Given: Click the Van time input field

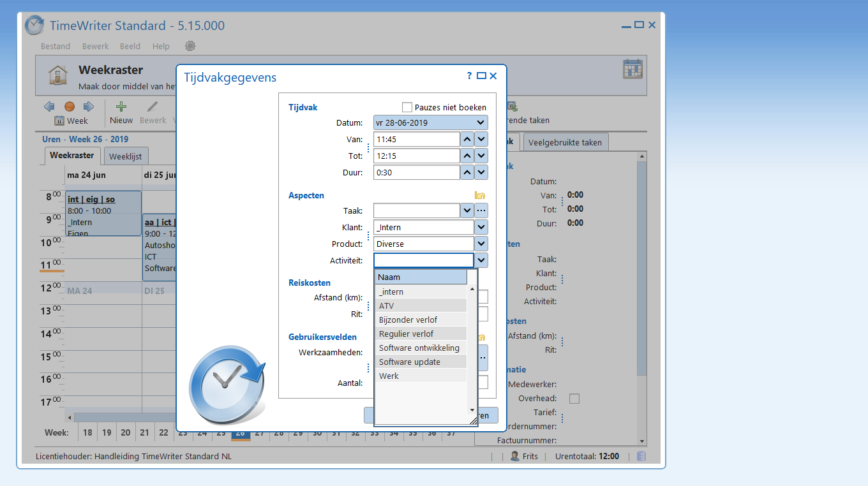Looking at the screenshot, I should 417,139.
